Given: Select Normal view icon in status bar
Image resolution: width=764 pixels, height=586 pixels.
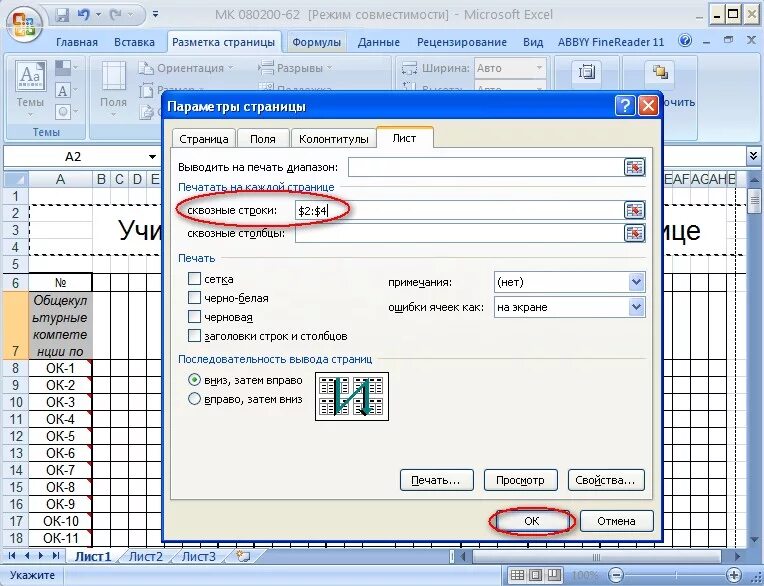Looking at the screenshot, I should (x=518, y=575).
